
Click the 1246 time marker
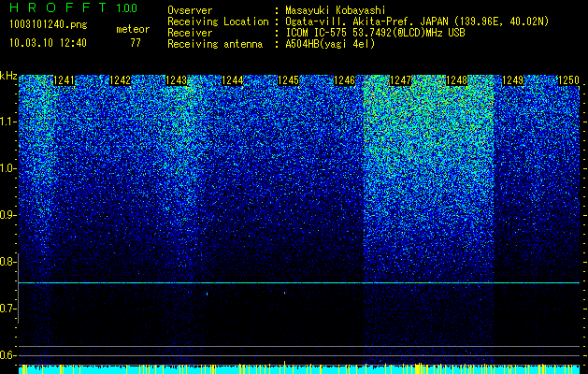[345, 80]
